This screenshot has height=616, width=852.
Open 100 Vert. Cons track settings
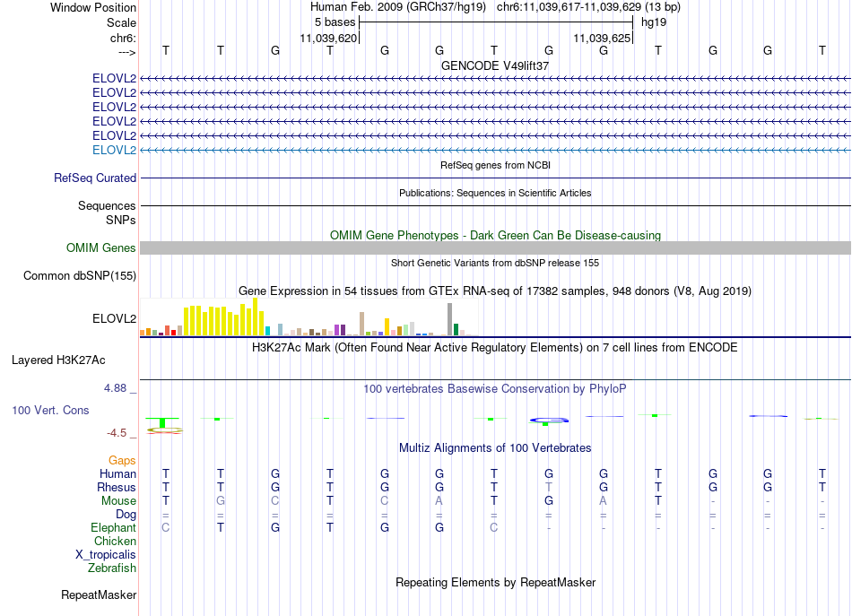50,410
